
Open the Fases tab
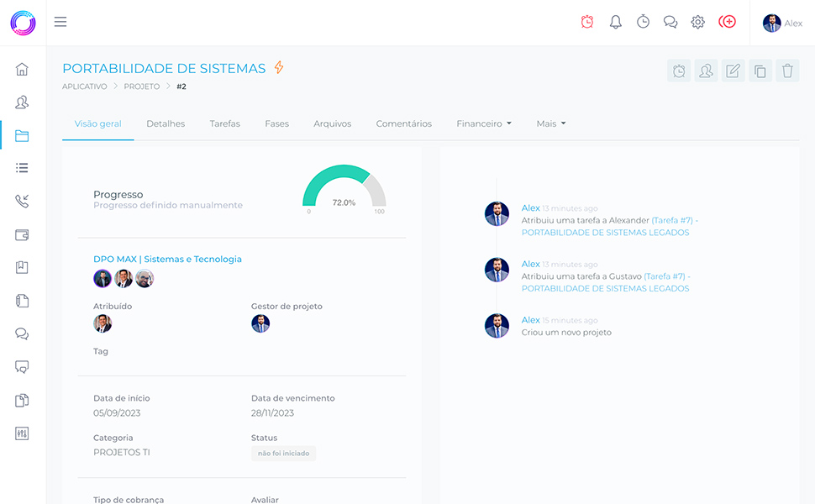pyautogui.click(x=277, y=123)
